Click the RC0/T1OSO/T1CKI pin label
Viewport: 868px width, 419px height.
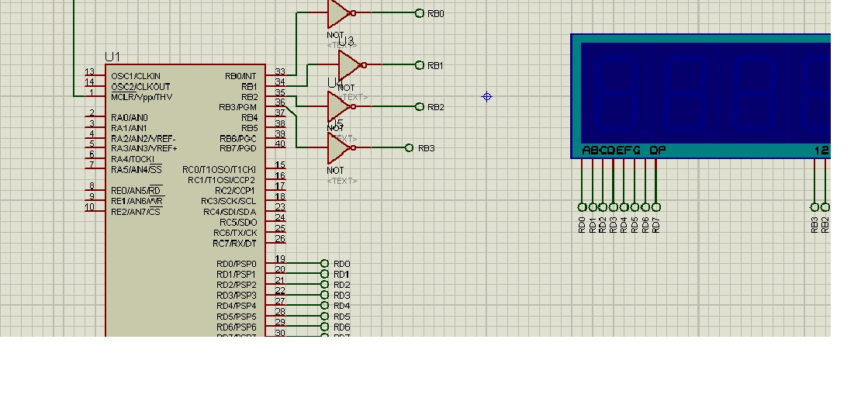220,169
